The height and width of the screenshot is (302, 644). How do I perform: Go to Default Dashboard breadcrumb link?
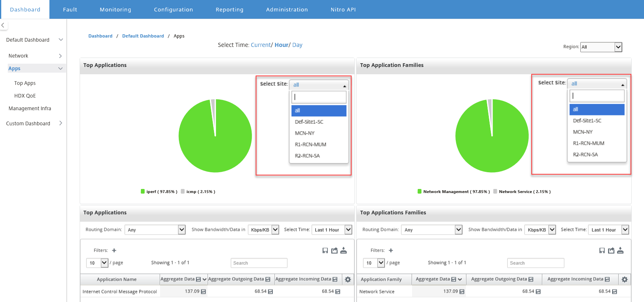pos(143,36)
